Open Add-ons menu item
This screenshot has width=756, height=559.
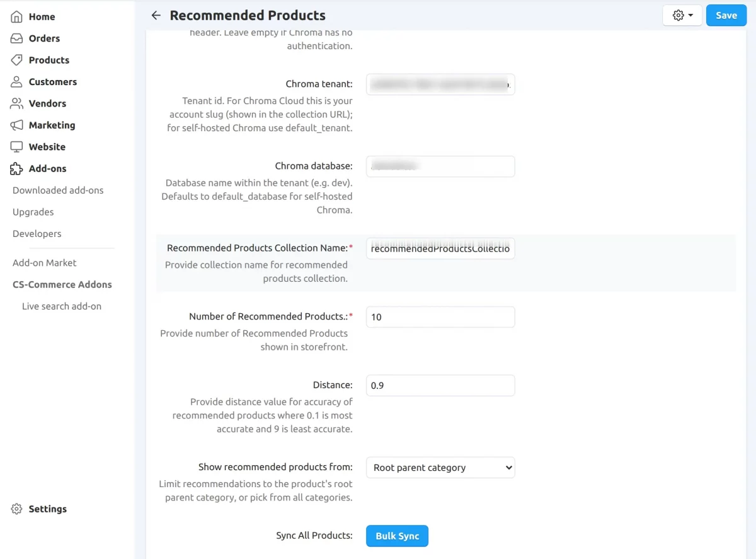tap(47, 169)
